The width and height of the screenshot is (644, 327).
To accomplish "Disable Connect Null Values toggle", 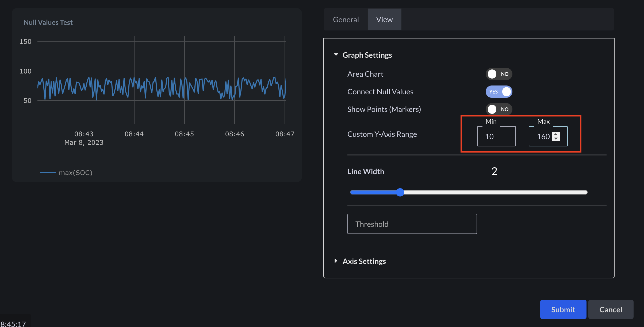I will coord(499,92).
